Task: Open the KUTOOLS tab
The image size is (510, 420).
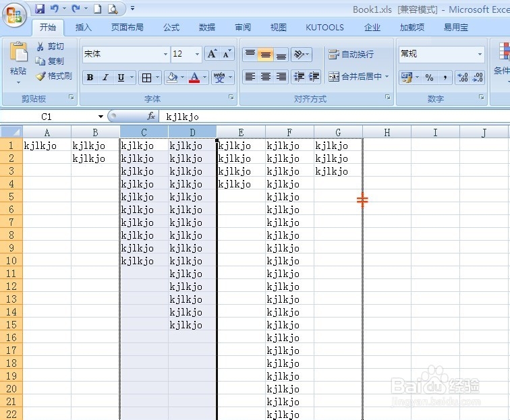Action: 324,28
